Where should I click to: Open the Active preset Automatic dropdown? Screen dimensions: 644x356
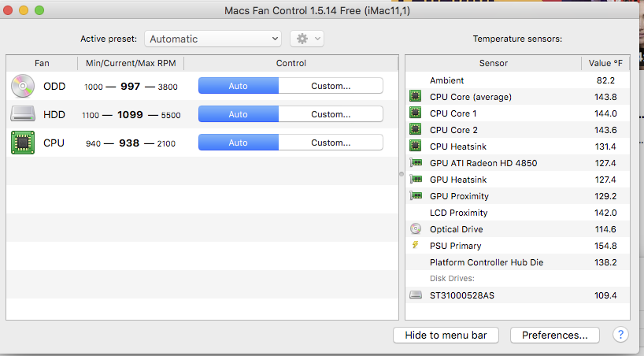tap(213, 39)
